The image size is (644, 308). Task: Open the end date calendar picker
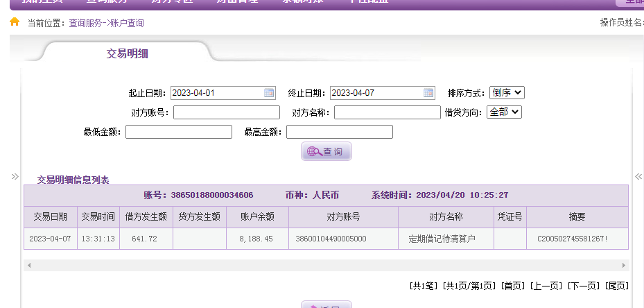[428, 93]
